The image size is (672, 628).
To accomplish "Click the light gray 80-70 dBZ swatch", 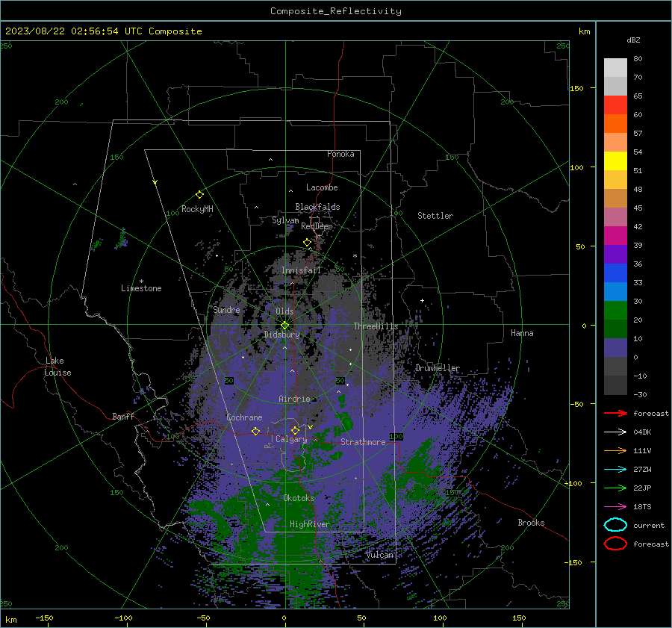I will click(615, 68).
